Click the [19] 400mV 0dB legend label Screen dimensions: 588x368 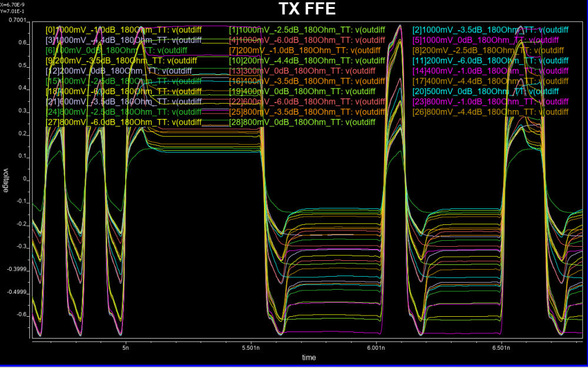pyautogui.click(x=302, y=91)
